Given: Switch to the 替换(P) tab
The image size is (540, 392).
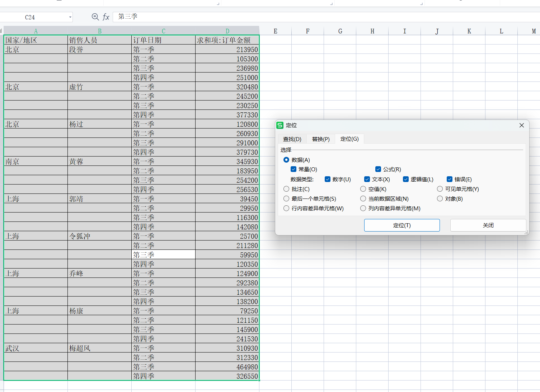Looking at the screenshot, I should click(321, 139).
